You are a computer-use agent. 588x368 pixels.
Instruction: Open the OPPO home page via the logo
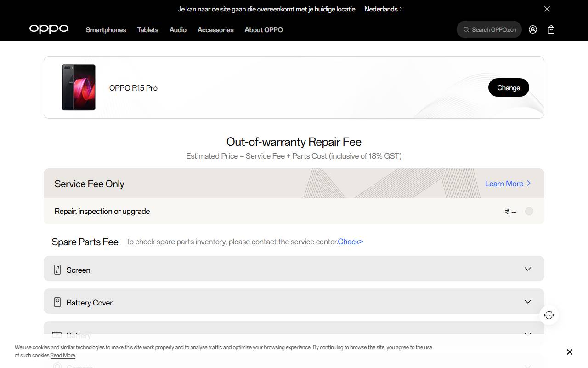click(x=49, y=29)
